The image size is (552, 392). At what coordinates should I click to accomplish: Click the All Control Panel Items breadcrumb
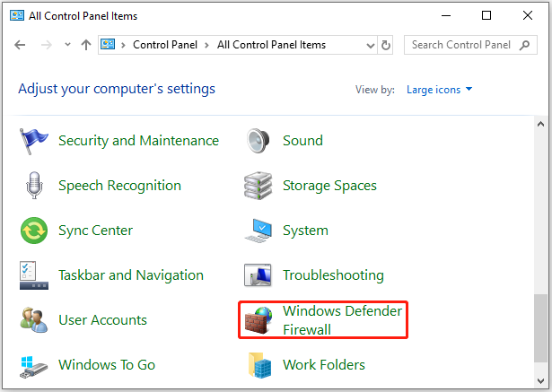click(x=271, y=45)
